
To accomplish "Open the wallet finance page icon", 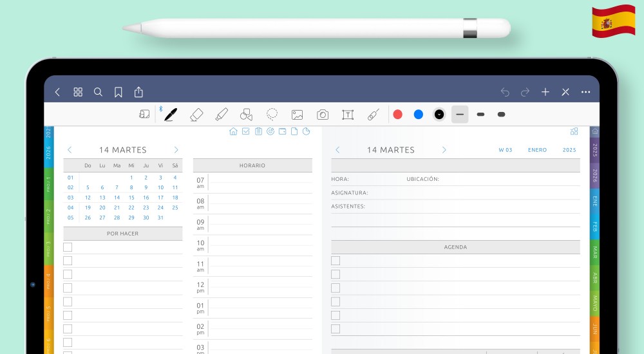I will point(282,131).
